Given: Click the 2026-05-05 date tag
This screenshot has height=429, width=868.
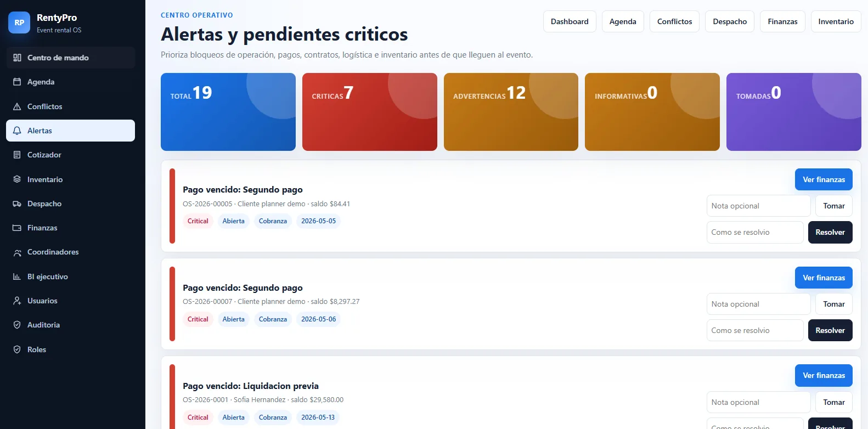Looking at the screenshot, I should click(318, 221).
